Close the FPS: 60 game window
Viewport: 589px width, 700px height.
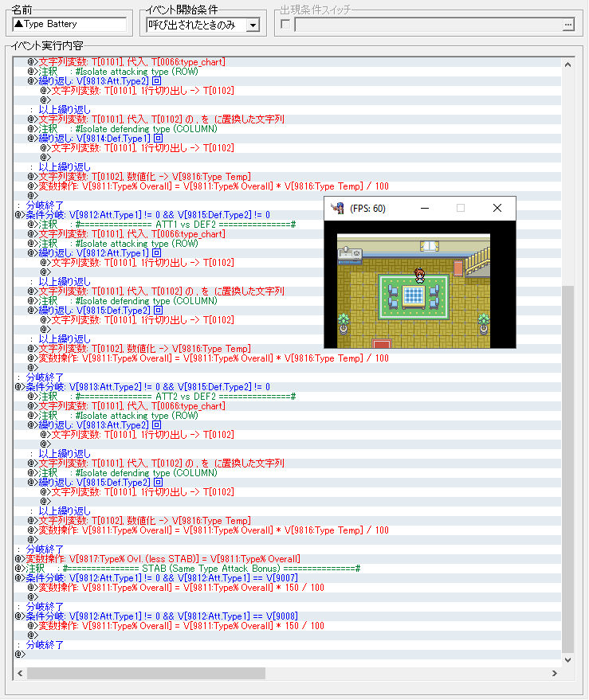pos(497,208)
